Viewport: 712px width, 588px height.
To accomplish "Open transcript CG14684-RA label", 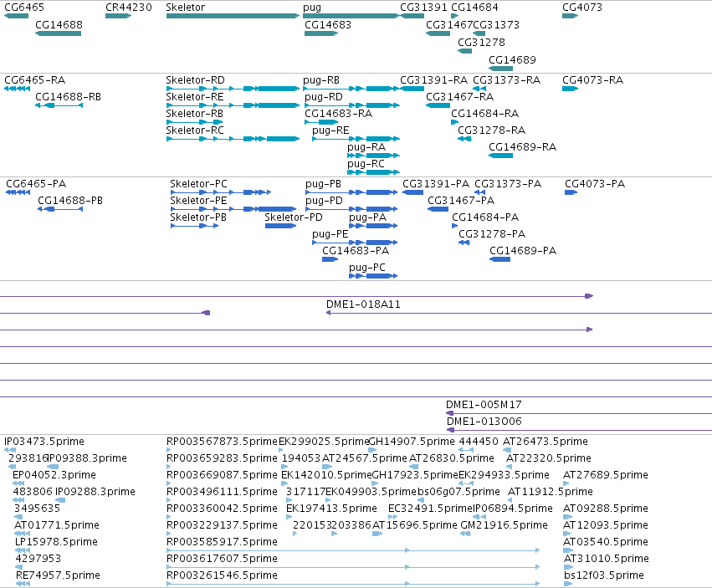I will click(x=485, y=114).
